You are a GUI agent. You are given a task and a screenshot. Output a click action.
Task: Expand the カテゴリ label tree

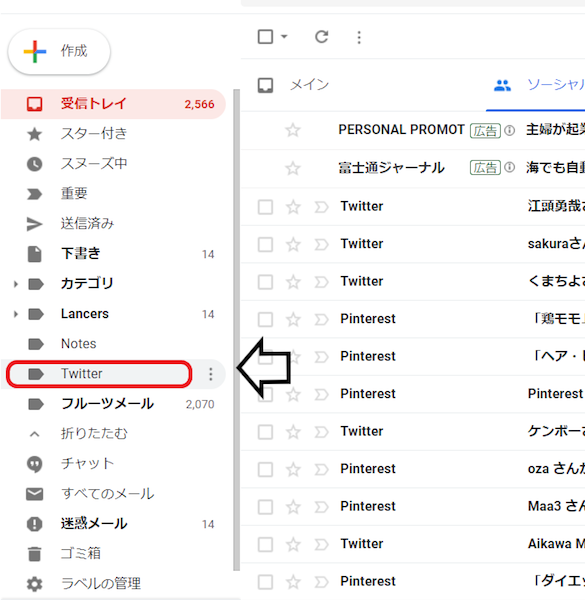15,284
